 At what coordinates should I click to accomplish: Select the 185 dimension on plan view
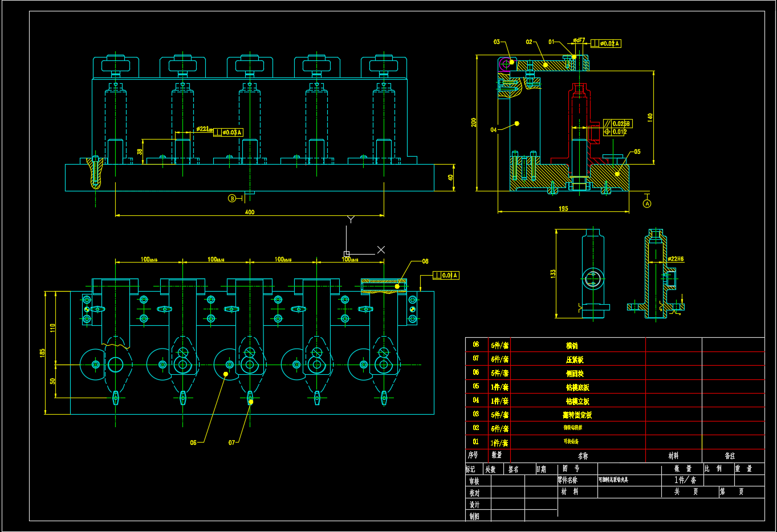[43, 353]
